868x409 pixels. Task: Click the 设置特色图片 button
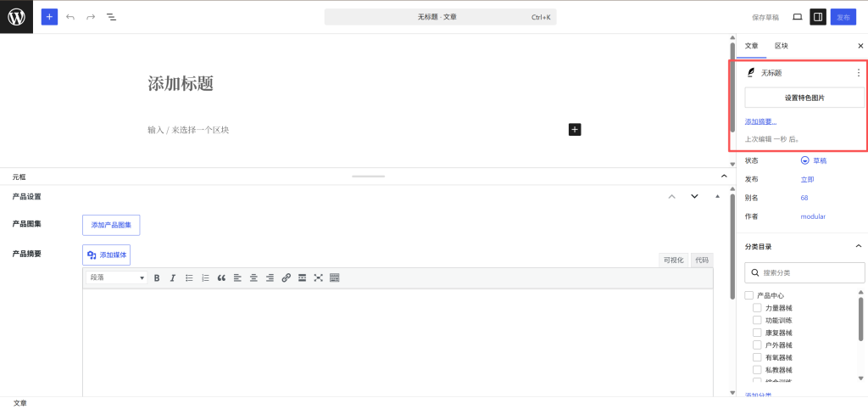tap(804, 98)
